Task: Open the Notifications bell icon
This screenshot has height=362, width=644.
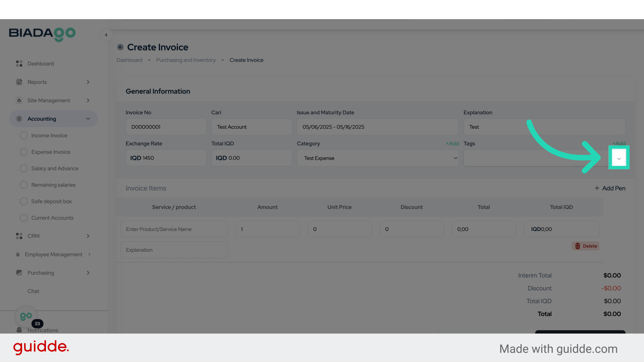Action: click(x=19, y=330)
